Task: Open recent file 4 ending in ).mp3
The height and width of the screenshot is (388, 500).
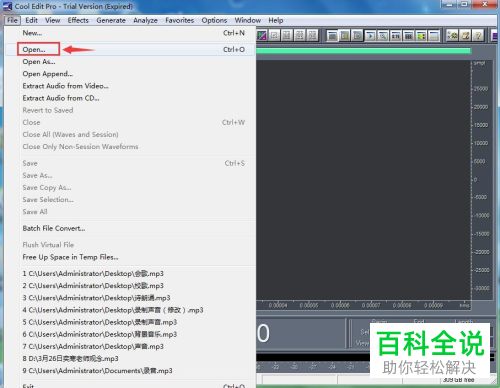Action: [x=130, y=310]
